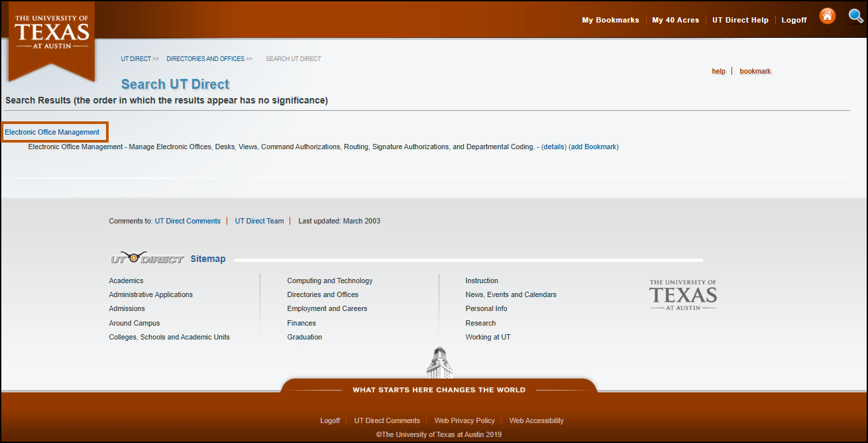Open Personal Info in the sitemap
This screenshot has height=443, width=868.
pos(486,308)
